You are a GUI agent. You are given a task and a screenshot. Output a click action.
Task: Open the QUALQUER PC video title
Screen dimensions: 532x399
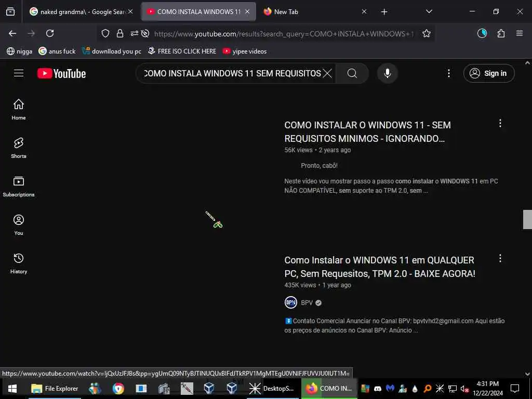(380, 267)
